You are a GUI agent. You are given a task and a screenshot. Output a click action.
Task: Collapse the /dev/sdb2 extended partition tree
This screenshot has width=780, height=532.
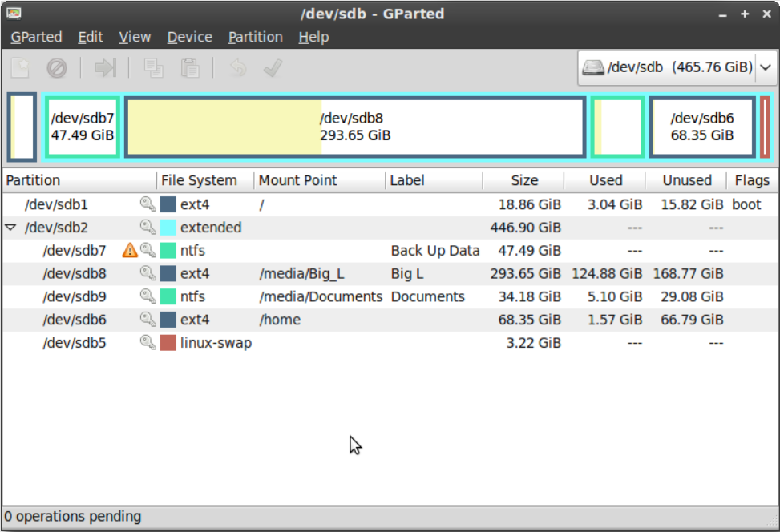point(10,228)
